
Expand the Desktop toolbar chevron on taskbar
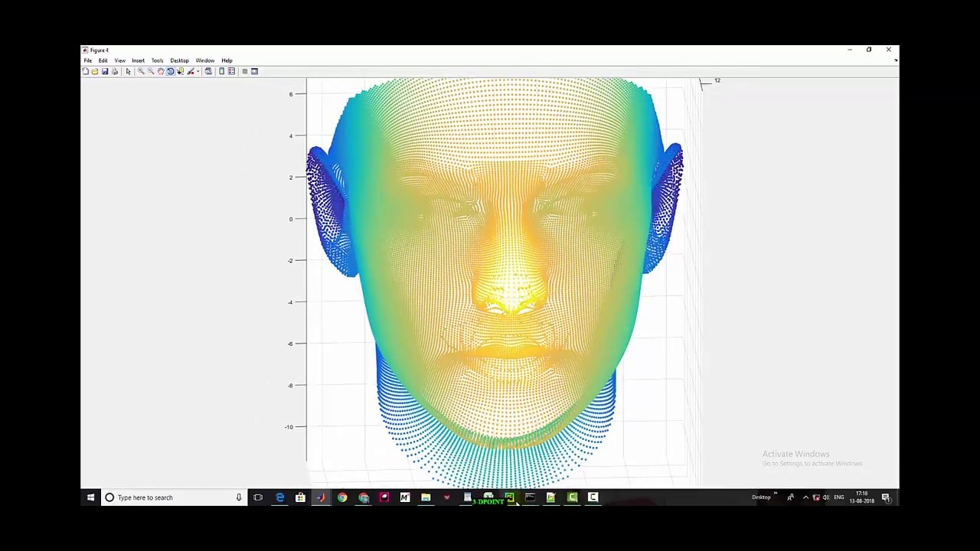pos(776,494)
